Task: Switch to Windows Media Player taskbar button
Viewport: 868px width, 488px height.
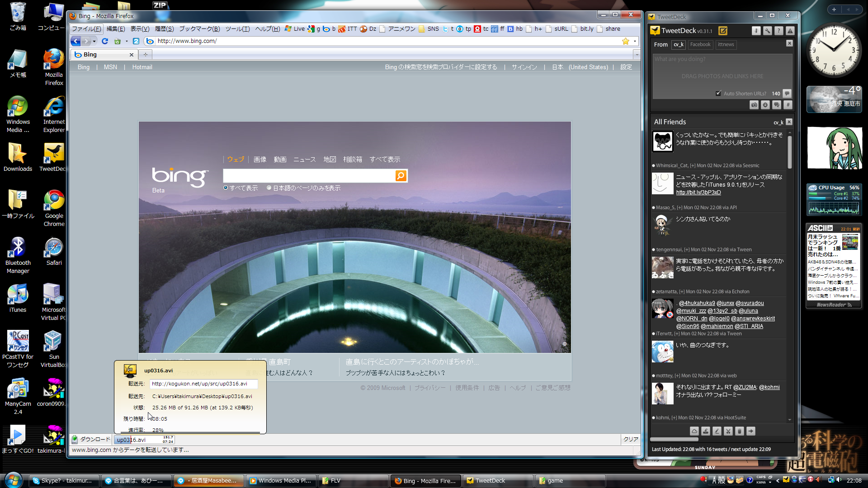Action: [x=281, y=481]
